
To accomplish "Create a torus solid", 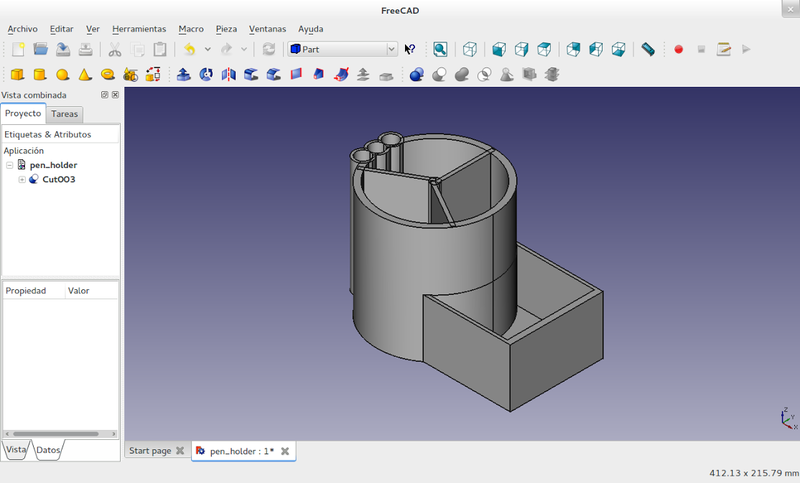I will click(x=107, y=74).
